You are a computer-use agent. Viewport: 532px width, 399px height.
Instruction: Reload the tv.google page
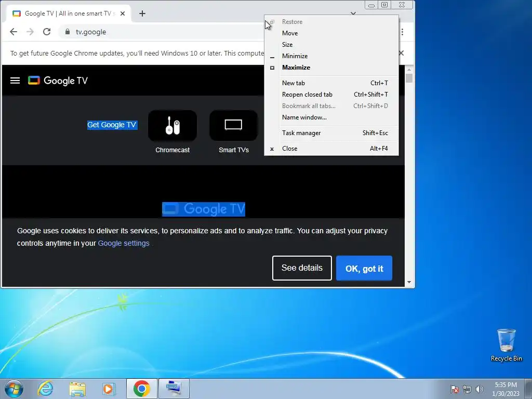coord(47,32)
